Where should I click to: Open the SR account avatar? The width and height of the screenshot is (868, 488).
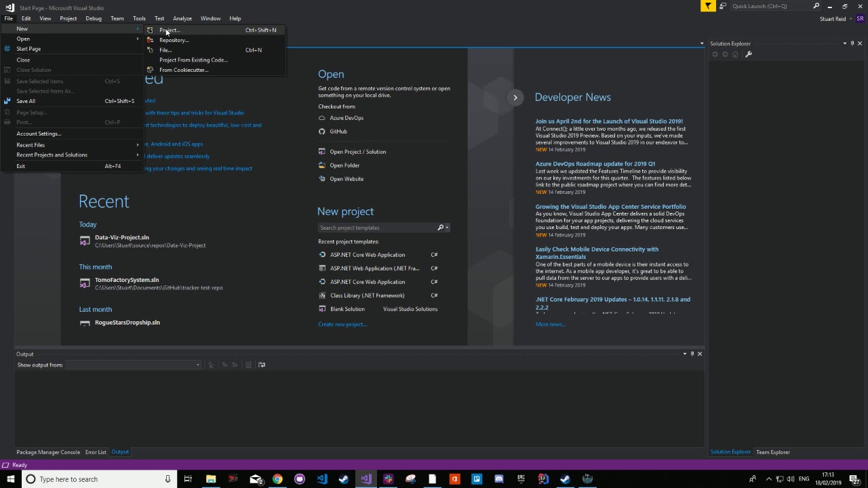tap(860, 19)
